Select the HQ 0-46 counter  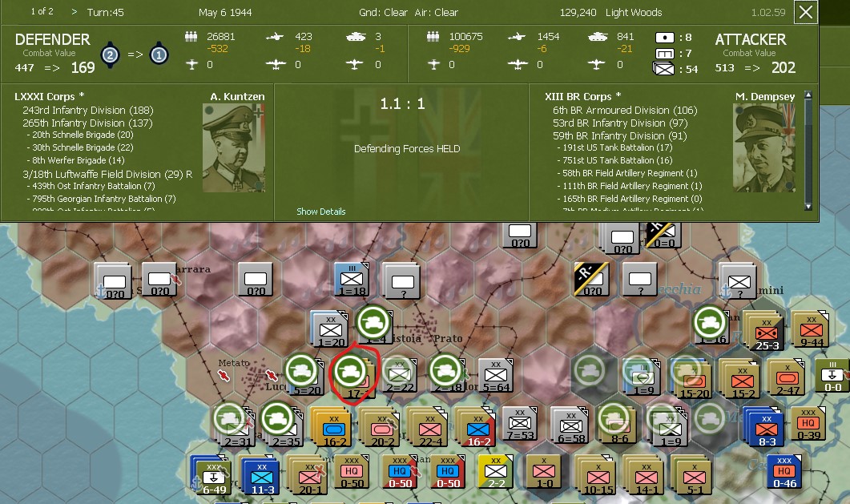784,471
